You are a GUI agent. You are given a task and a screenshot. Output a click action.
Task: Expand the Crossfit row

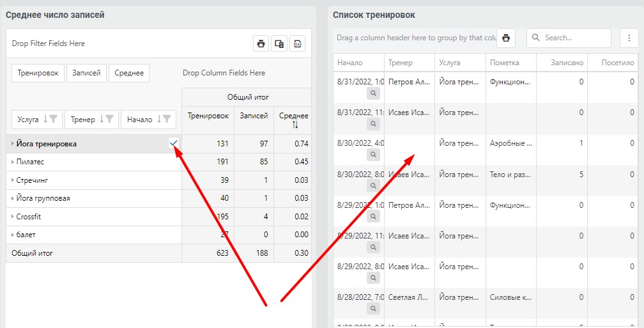pos(13,217)
